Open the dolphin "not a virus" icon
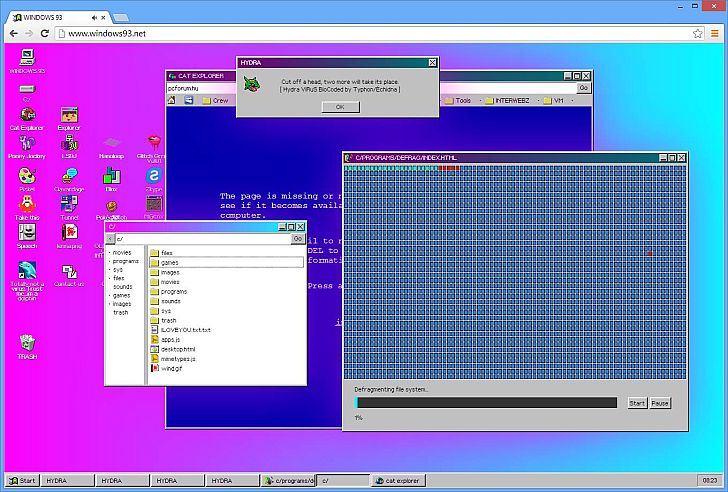The image size is (728, 492). [x=27, y=281]
